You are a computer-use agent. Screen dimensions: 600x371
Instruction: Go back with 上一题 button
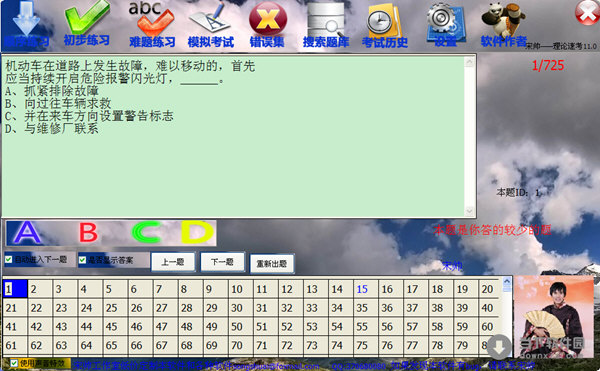tap(173, 262)
